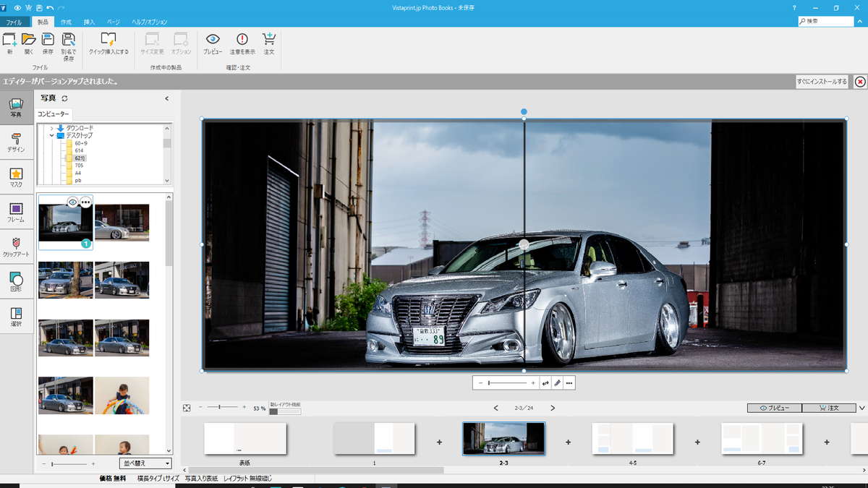The height and width of the screenshot is (488, 868).
Task: Adjust the photo zoom slider under the canvas
Action: tap(507, 383)
